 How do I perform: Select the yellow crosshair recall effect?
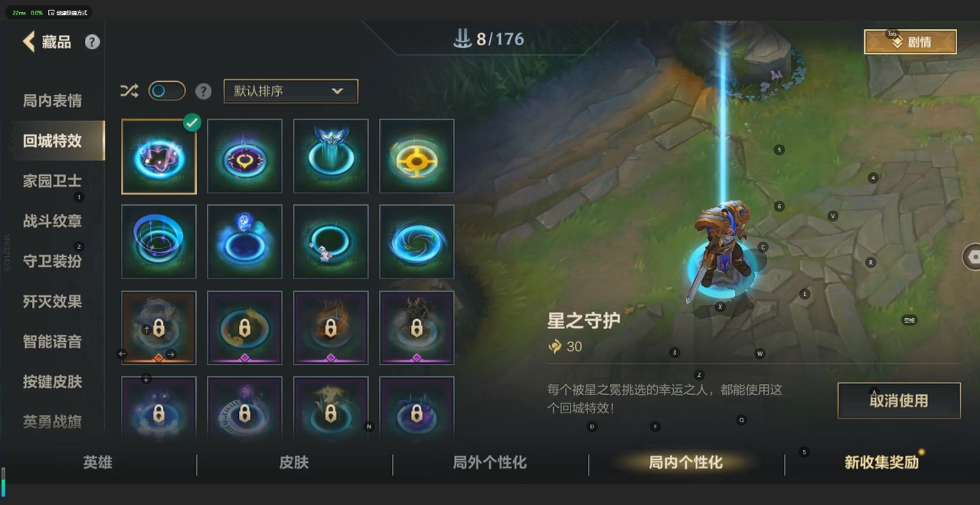click(416, 156)
